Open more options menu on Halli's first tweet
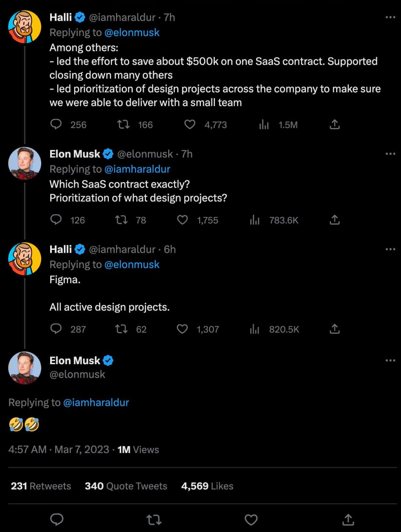This screenshot has width=401, height=532. (390, 17)
